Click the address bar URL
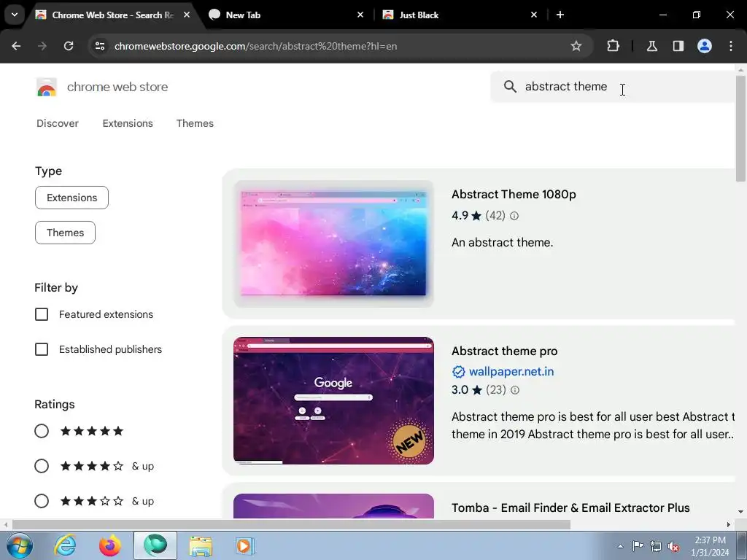 [x=255, y=46]
